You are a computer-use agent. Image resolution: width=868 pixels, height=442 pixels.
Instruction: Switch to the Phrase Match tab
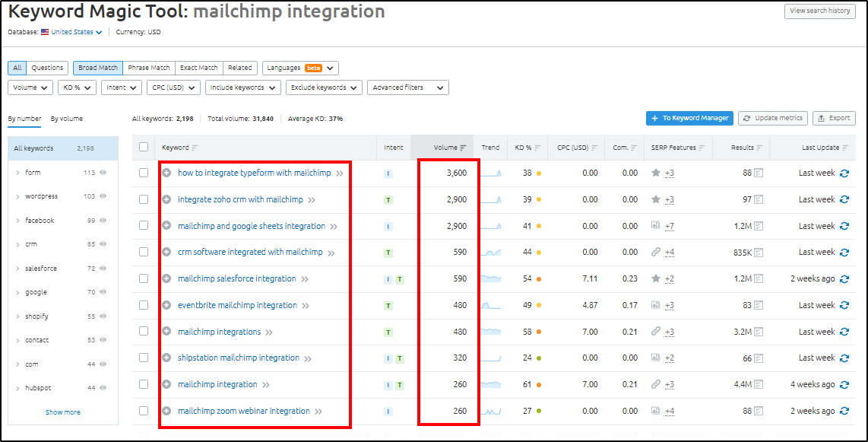pos(149,68)
